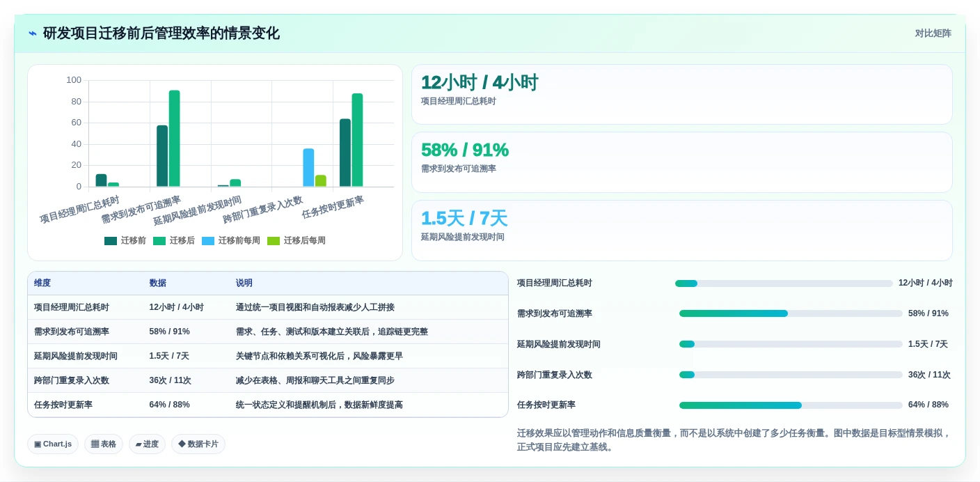
Task: Toggle the 迁移后 legend item
Action: pyautogui.click(x=174, y=241)
